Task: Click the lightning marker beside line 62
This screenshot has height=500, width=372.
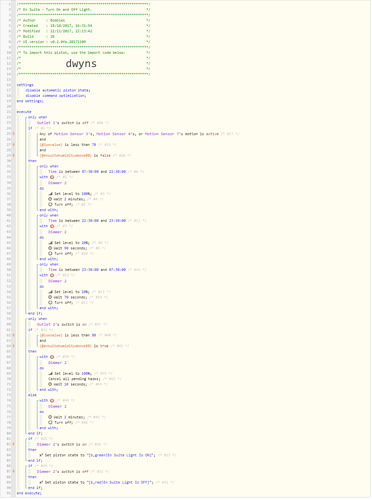Action: click(x=14, y=335)
